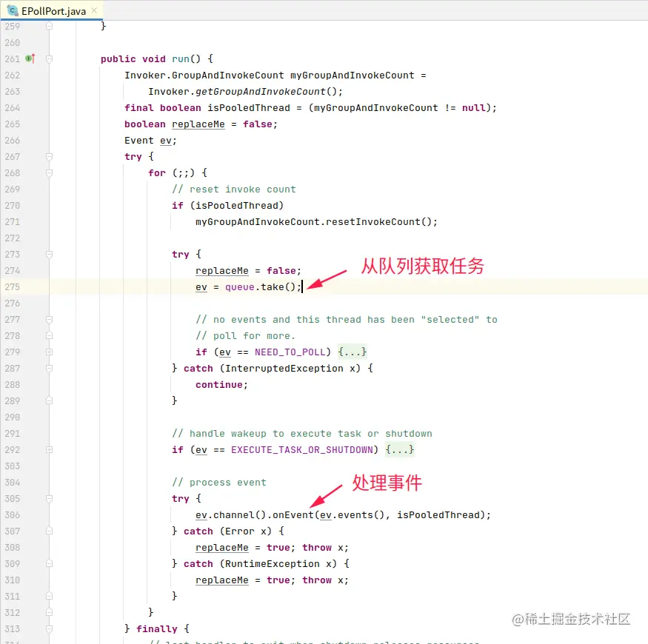This screenshot has height=644, width=648.
Task: Click 'myGroupAndInvokeCount' variable on line 262
Action: [352, 76]
